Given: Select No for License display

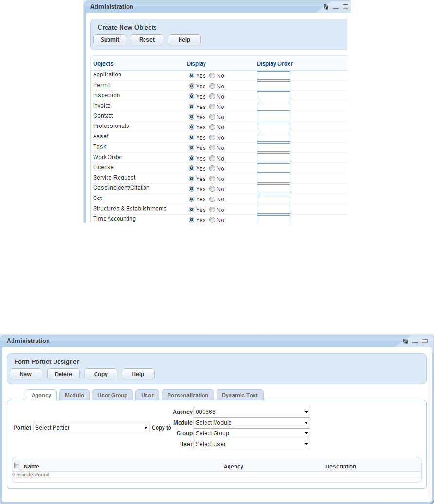Looking at the screenshot, I should click(x=212, y=168).
